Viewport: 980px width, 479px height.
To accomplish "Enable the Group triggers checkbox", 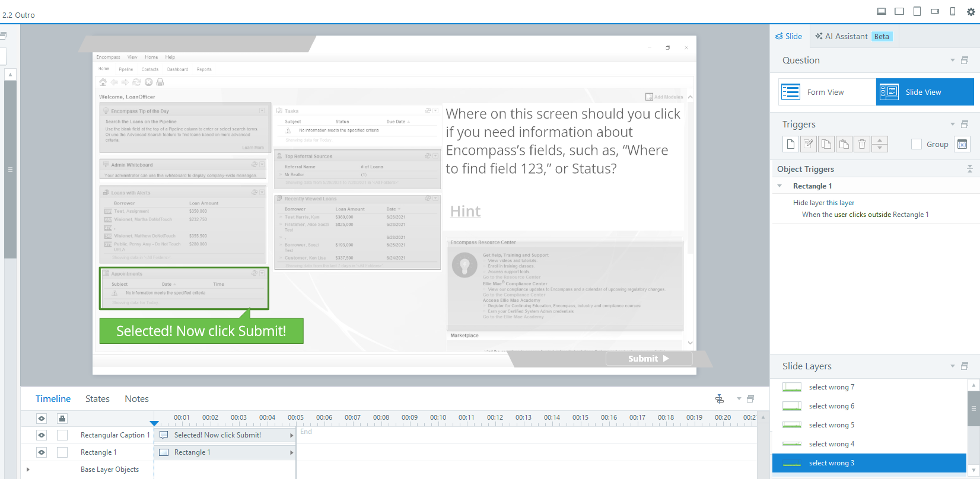I will (x=917, y=144).
